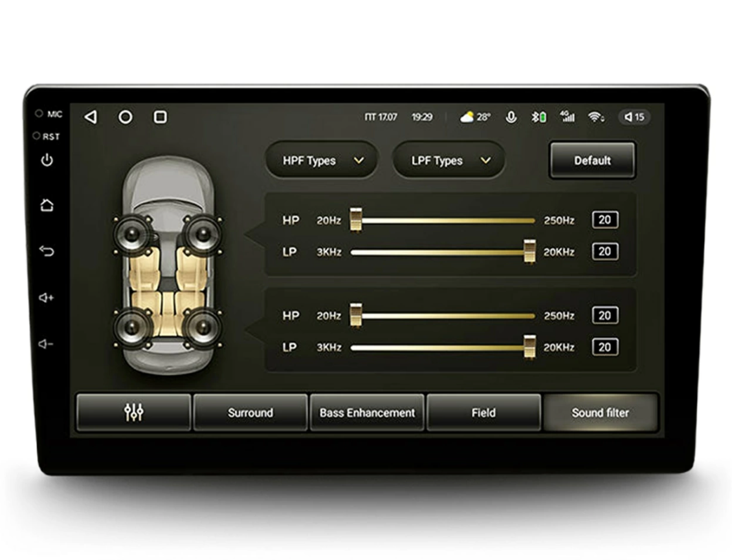Switch to the Field tab
This screenshot has height=560, width=732.
coord(483,412)
